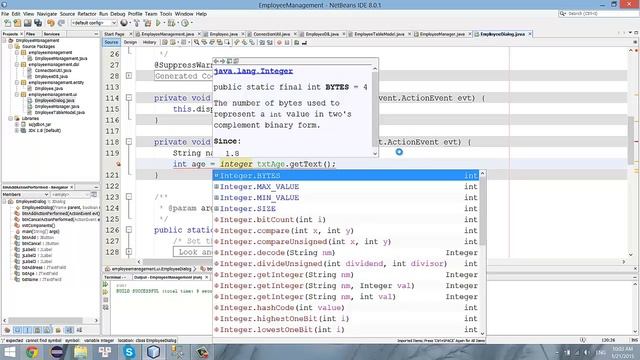640x360 pixels.
Task: Switch to the Services panel tab
Action: (x=52, y=34)
